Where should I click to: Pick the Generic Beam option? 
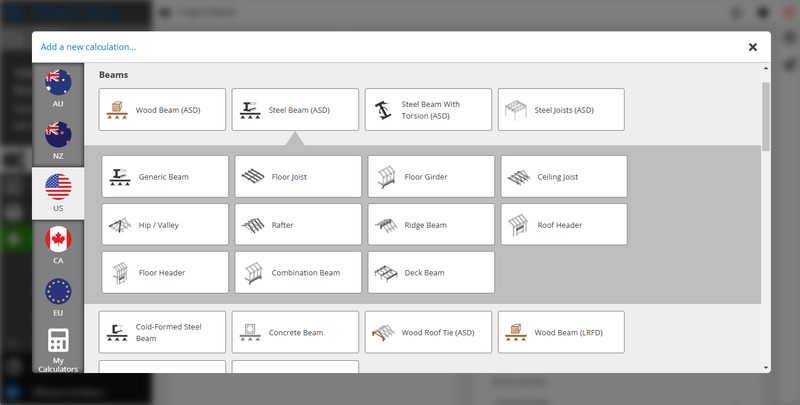click(x=165, y=176)
